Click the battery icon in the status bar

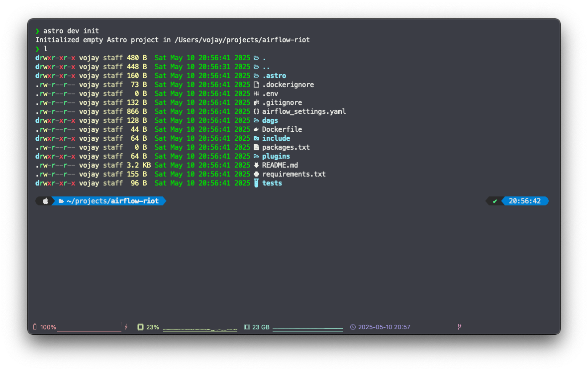coord(34,327)
